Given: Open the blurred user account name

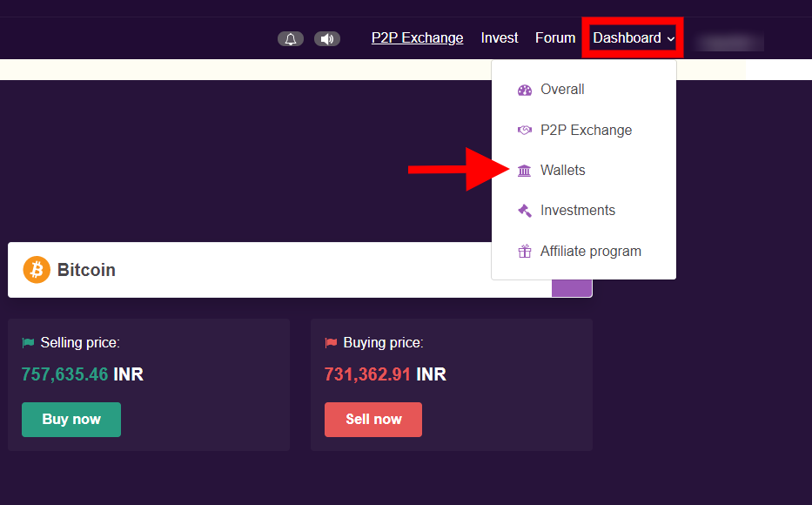Looking at the screenshot, I should 729,43.
